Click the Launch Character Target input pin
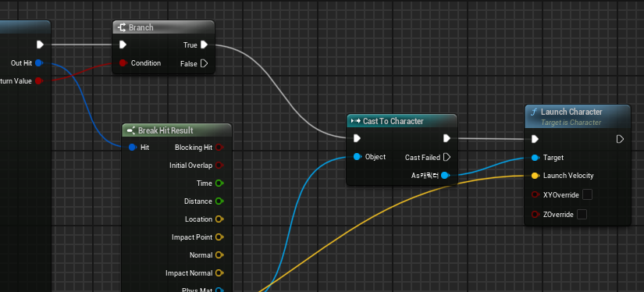 (x=535, y=157)
